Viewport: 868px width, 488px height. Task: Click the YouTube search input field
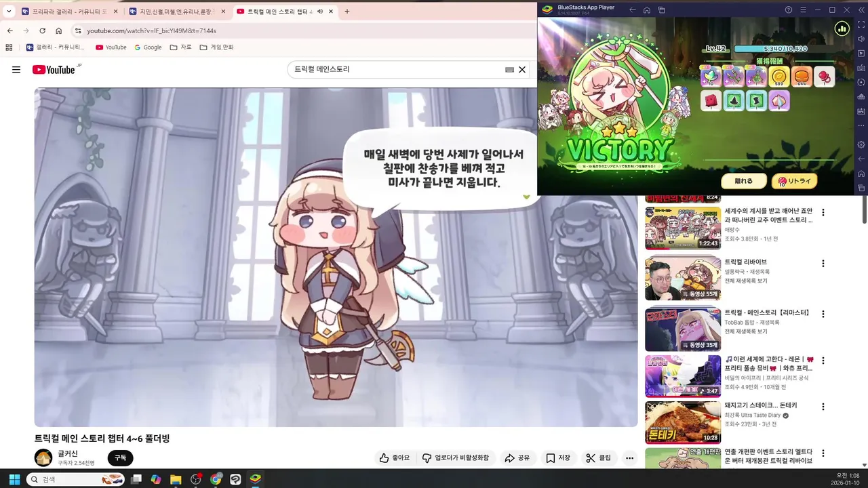(x=397, y=69)
